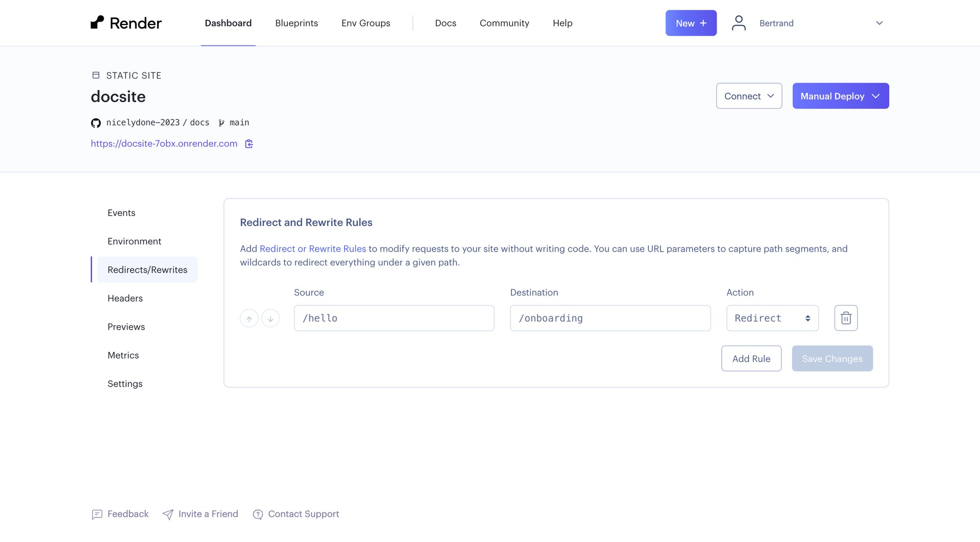Screen dimensions: 980x542
Task: Expand the Manual Deploy dropdown
Action: 840,95
